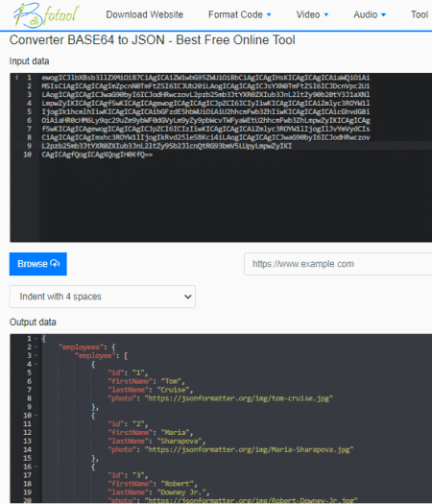Image resolution: width=432 pixels, height=504 pixels.
Task: Click the Audio dropdown arrow
Action: pyautogui.click(x=383, y=14)
